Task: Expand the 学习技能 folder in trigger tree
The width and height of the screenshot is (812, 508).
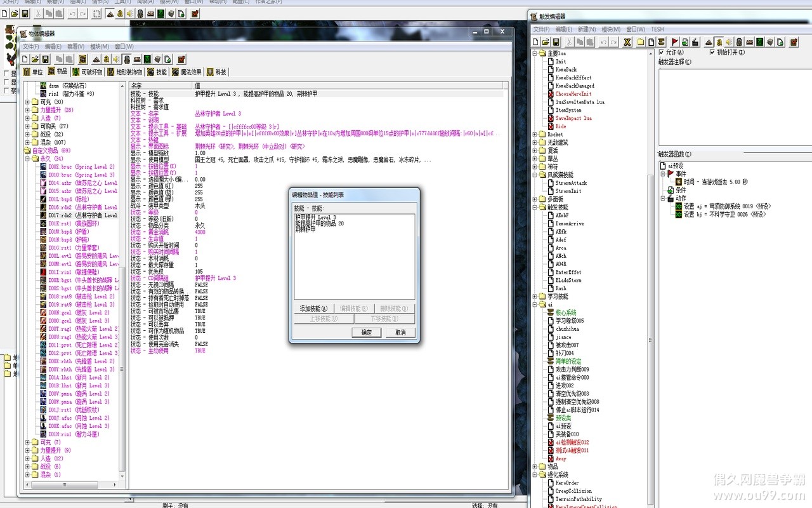Action: click(x=534, y=297)
